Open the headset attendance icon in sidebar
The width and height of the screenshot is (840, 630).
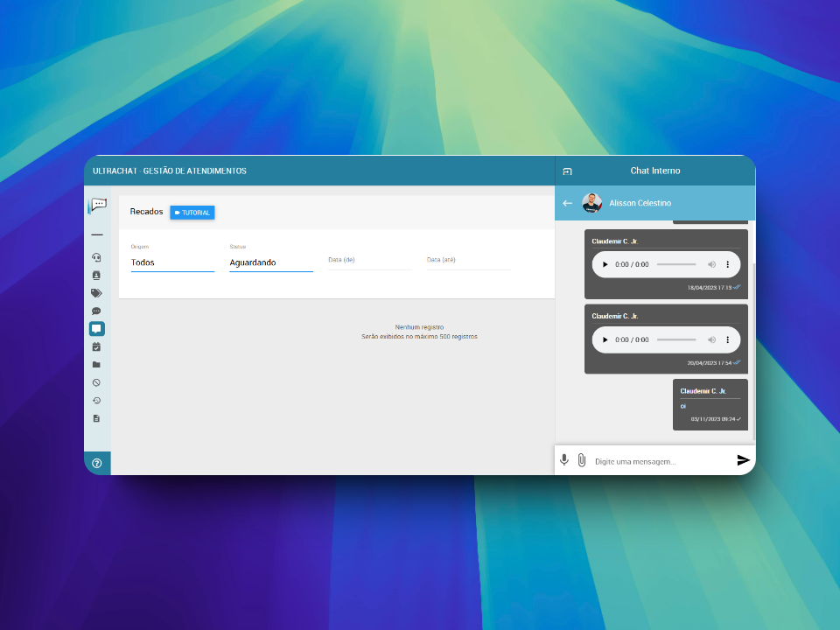[96, 257]
